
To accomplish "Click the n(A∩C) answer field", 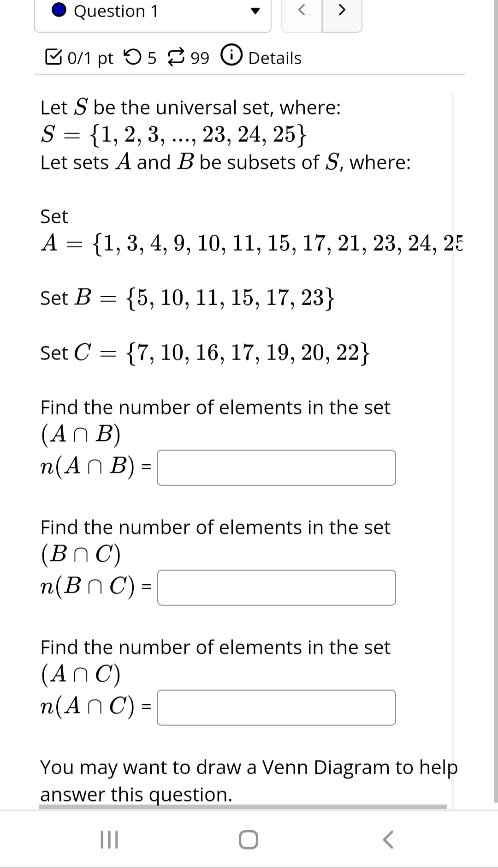I will (277, 707).
